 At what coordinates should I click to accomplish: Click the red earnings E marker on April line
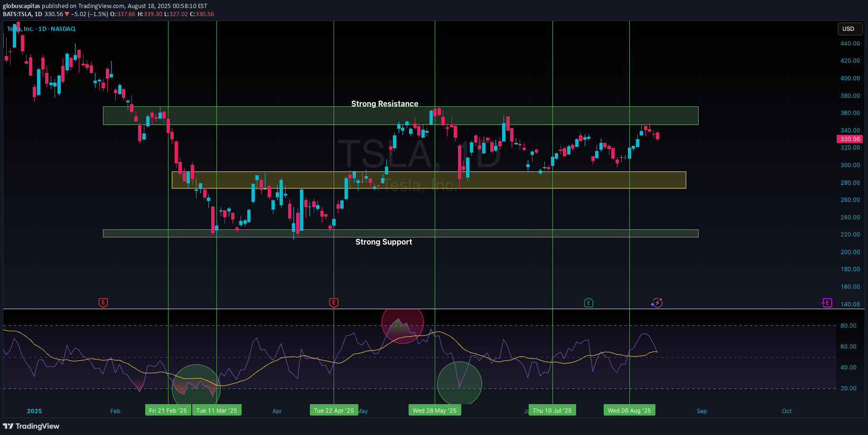pos(334,303)
